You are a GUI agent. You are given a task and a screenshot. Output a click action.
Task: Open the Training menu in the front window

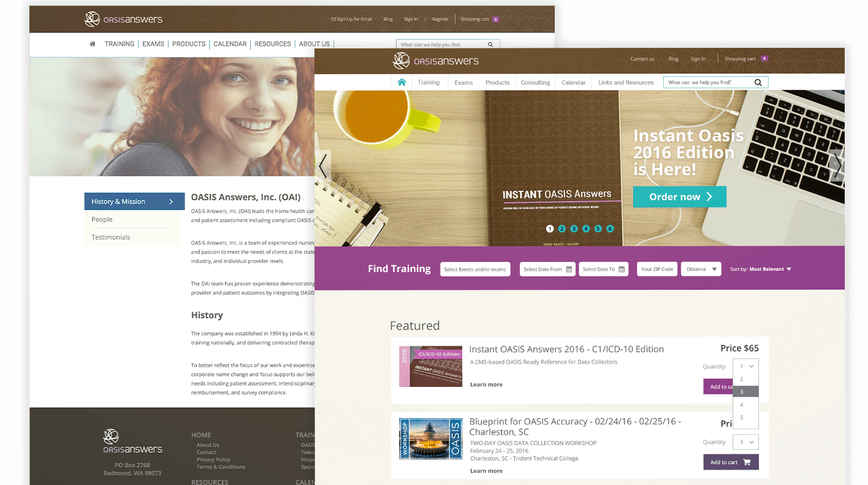pyautogui.click(x=428, y=82)
